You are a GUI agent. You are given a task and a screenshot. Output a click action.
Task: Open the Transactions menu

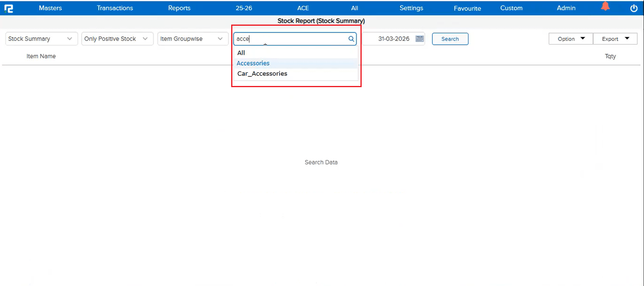point(115,8)
